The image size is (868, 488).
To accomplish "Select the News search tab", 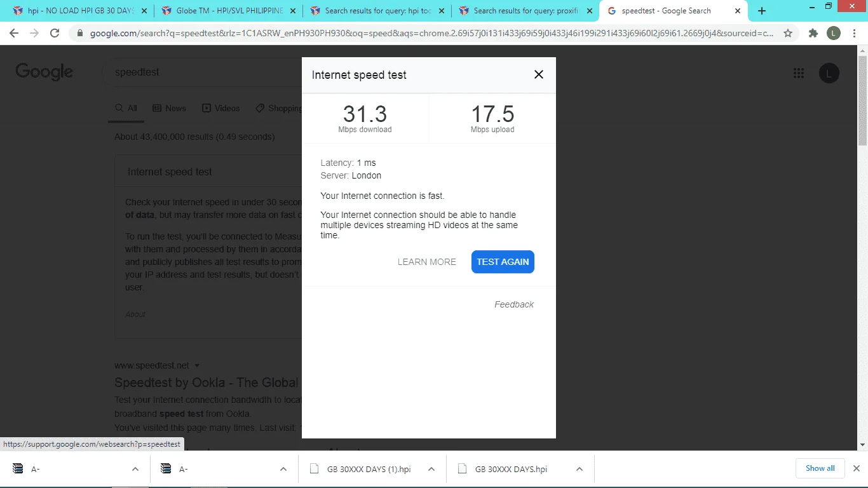I will tap(170, 109).
